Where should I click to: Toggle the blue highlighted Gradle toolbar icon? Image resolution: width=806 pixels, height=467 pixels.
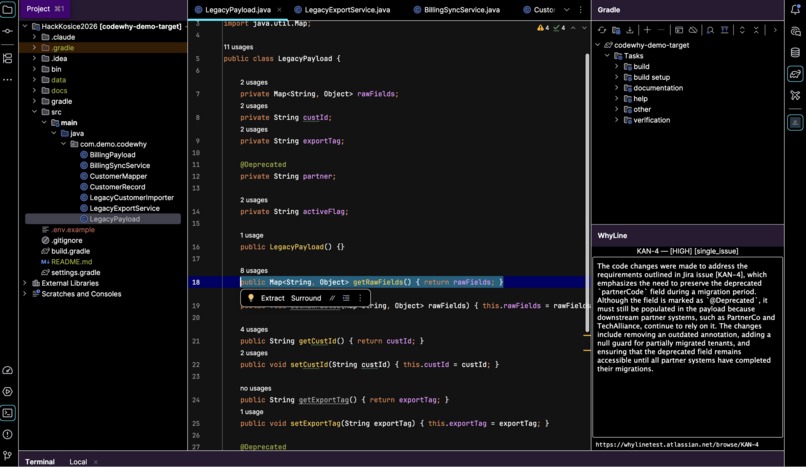(724, 30)
